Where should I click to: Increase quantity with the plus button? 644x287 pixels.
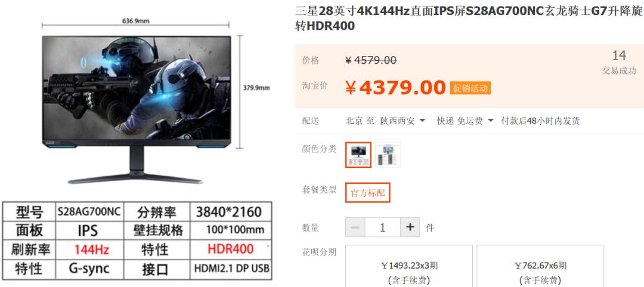pyautogui.click(x=410, y=227)
